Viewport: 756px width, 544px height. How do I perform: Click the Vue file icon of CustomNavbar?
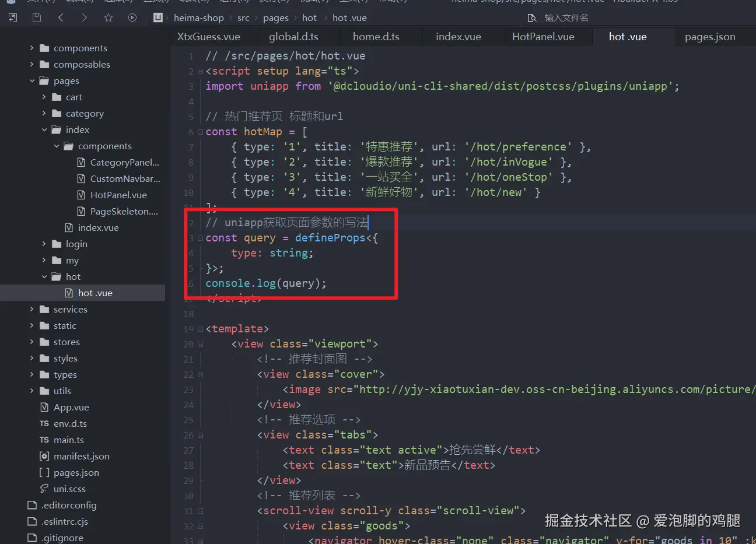(x=81, y=178)
